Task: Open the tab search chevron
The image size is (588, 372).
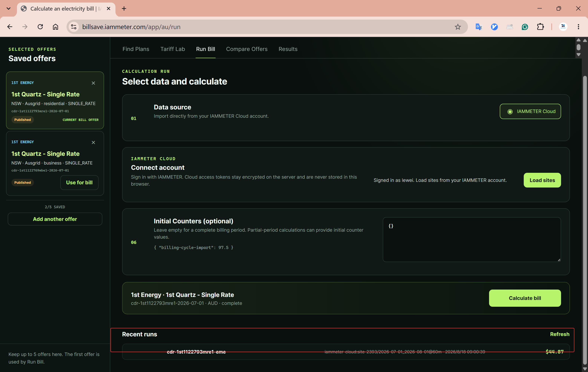Action: click(x=8, y=8)
